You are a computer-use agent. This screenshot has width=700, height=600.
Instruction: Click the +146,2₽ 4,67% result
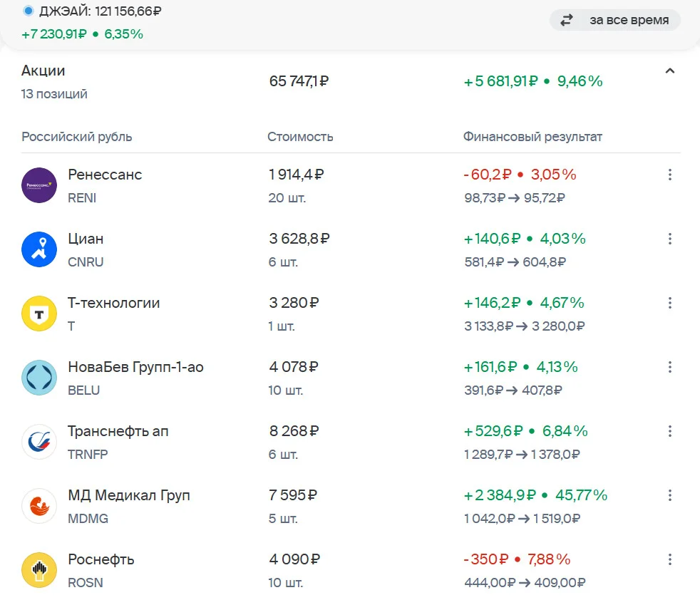[524, 303]
